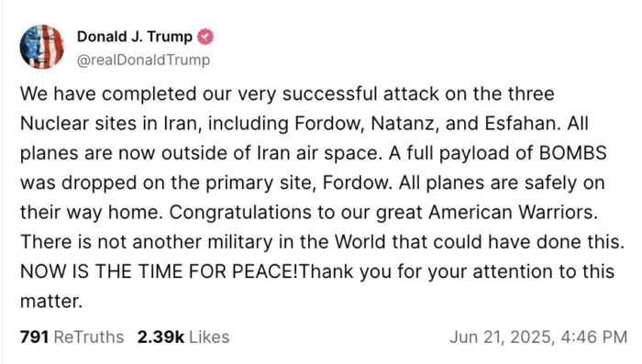Click the final word "matter."
Viewport: 642px width, 364px height.
[x=51, y=302]
